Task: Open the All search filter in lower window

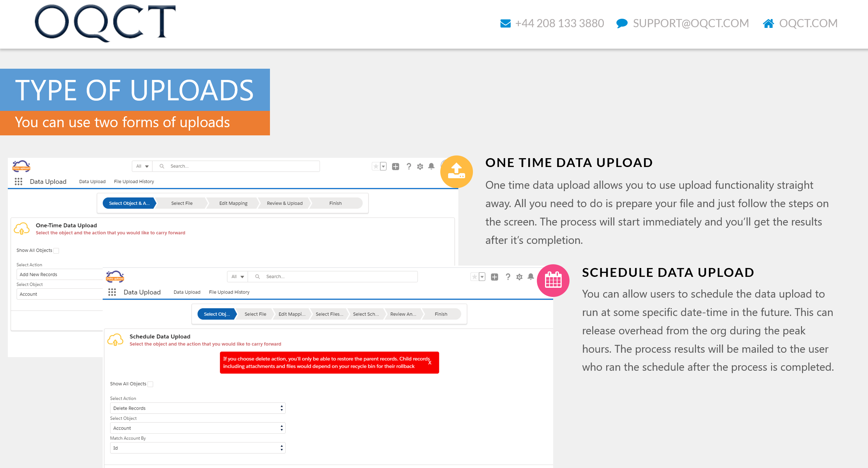Action: click(237, 277)
